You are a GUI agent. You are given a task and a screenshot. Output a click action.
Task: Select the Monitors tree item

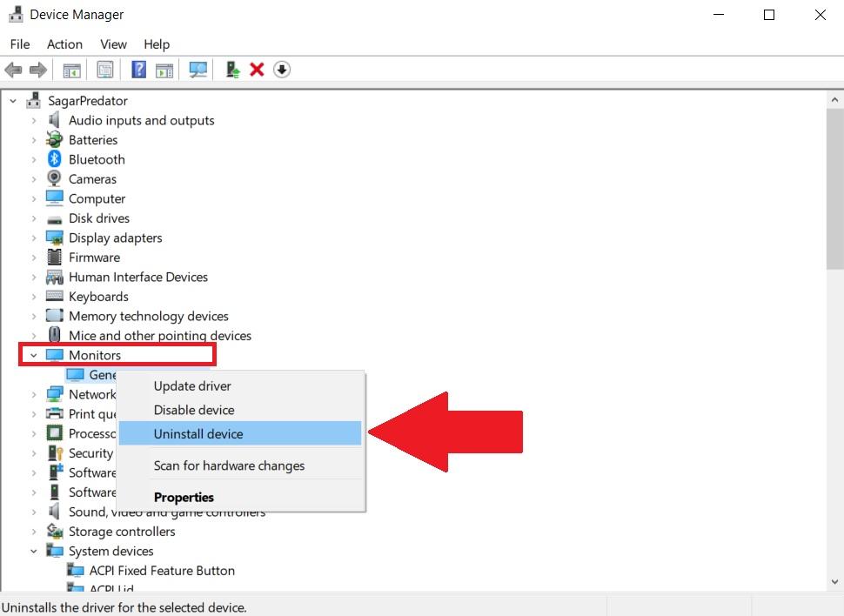[95, 355]
